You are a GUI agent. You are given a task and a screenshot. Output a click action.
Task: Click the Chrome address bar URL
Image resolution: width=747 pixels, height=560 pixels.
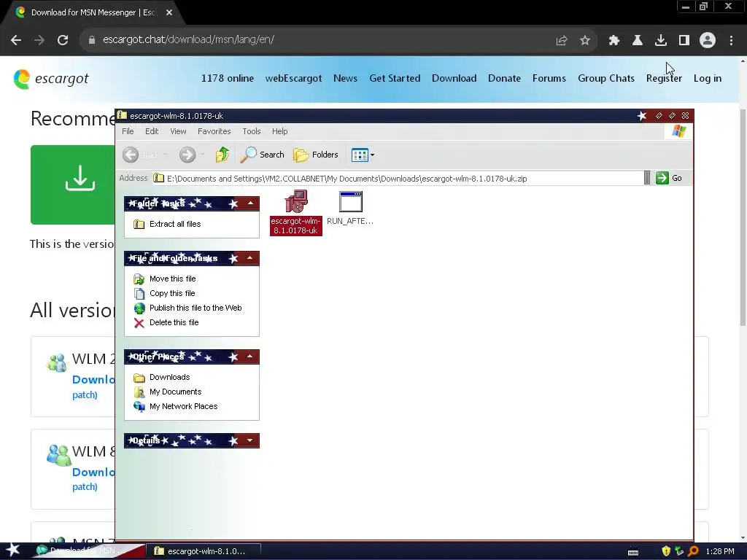pos(188,39)
